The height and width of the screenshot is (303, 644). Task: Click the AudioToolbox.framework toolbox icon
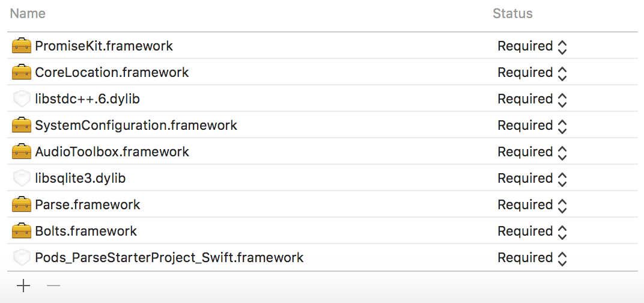coord(22,152)
